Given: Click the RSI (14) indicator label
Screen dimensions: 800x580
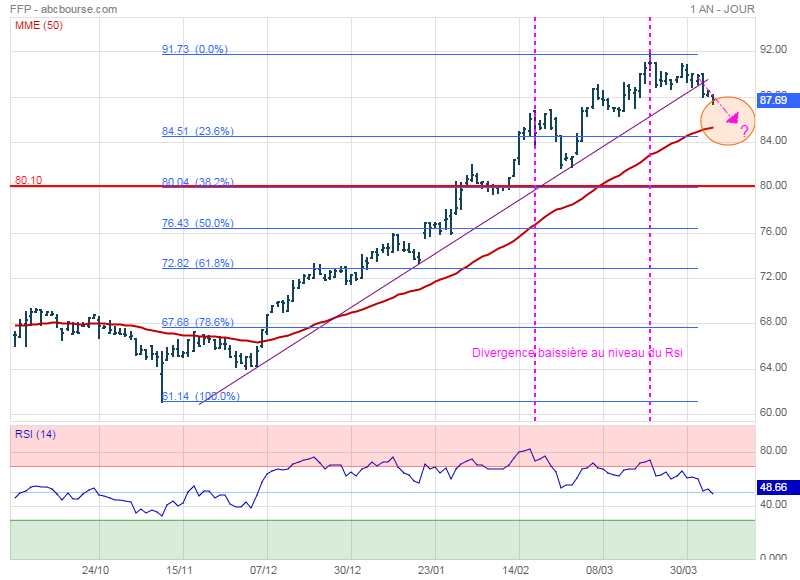Looking at the screenshot, I should coord(35,434).
